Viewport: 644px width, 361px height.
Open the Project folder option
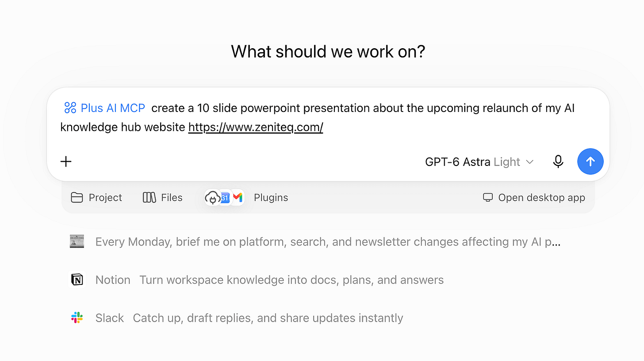(x=96, y=197)
